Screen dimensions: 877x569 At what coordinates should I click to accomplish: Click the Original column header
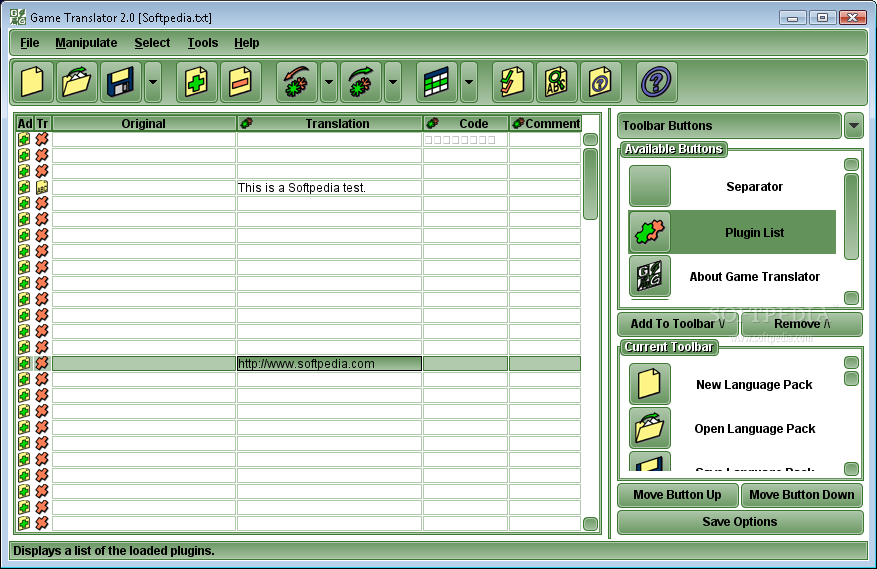click(144, 124)
